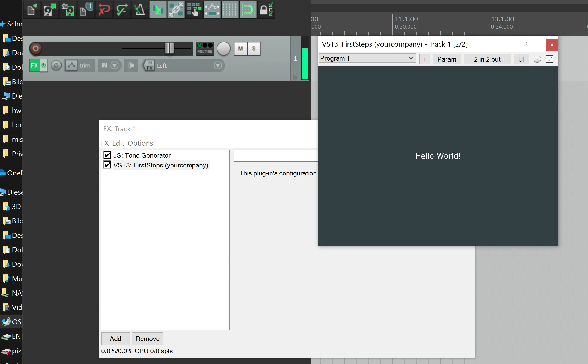Click the Open Project toolbar icon
This screenshot has height=364, width=588.
point(50,10)
